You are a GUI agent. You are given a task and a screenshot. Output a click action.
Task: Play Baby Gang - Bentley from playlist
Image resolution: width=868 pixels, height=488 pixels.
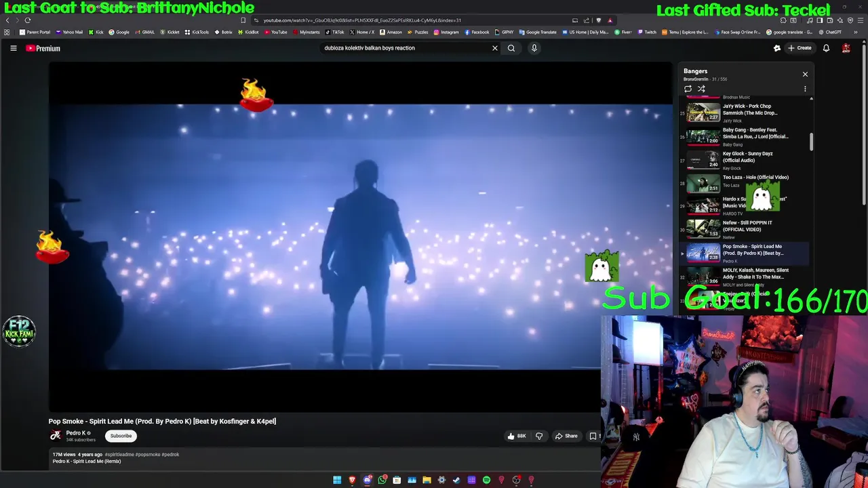coord(744,136)
